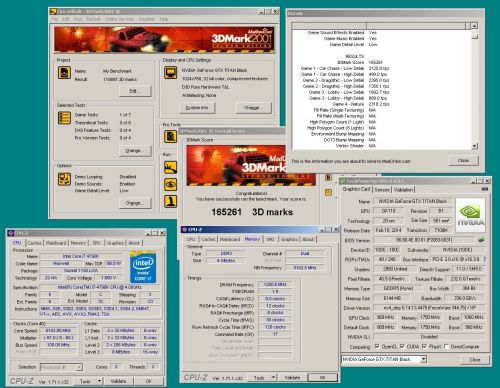Click Validate in the left CPU-Z window
500x388 pixels.
tap(118, 381)
